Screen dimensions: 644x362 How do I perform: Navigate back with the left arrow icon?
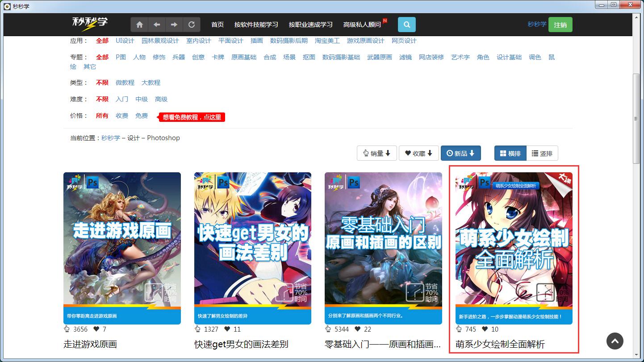pos(157,25)
